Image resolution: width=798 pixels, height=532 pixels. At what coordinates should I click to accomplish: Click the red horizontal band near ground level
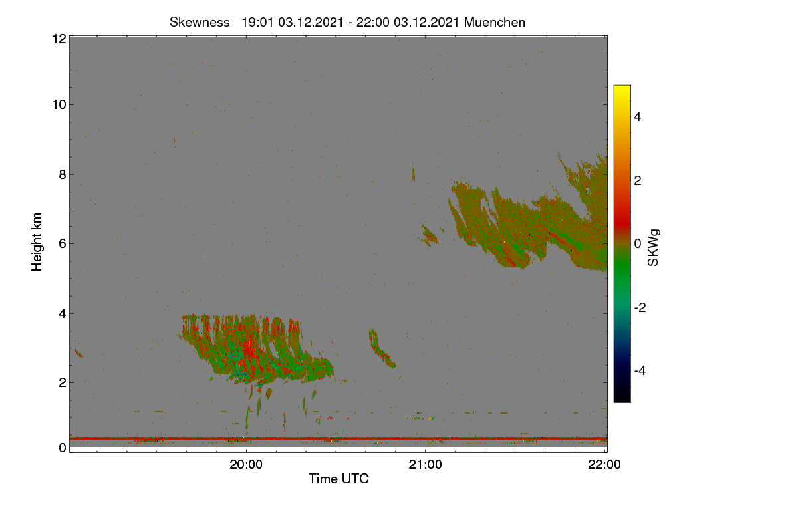pyautogui.click(x=338, y=438)
